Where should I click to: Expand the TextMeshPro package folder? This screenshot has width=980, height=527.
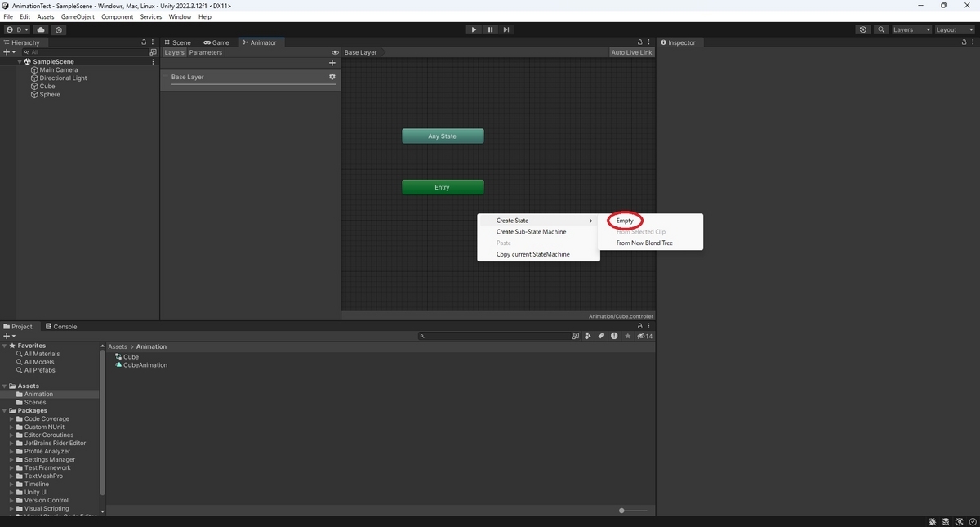point(12,476)
